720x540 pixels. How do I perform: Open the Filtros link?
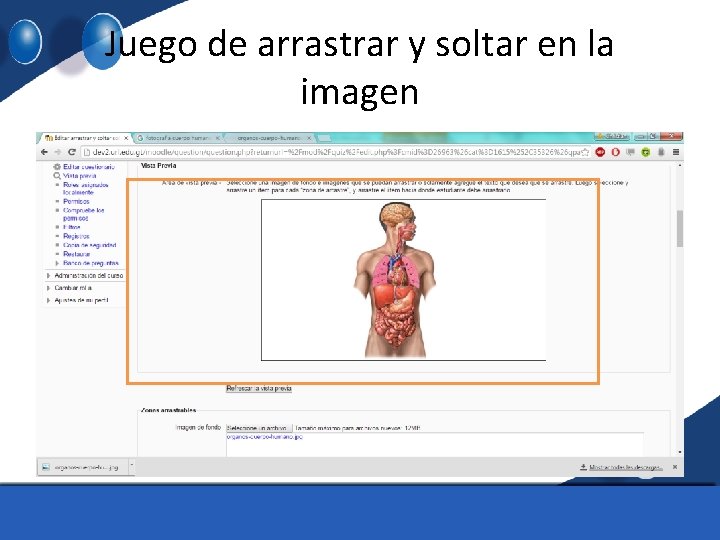tap(72, 227)
